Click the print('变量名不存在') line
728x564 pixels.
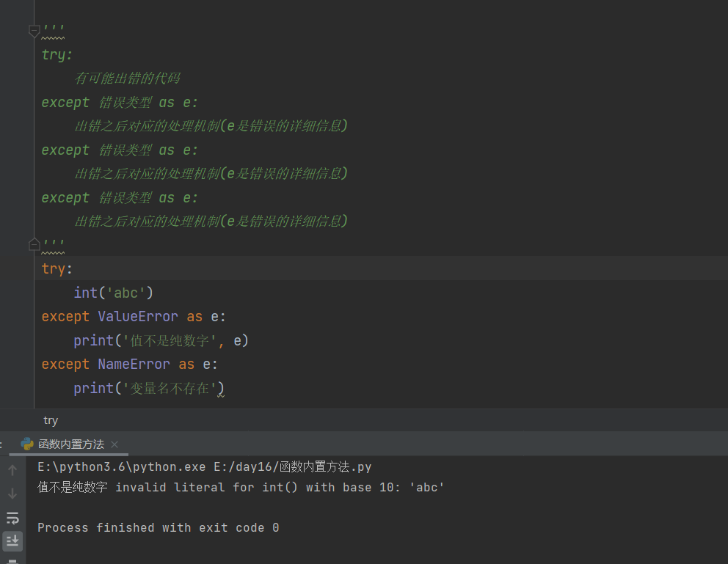148,388
